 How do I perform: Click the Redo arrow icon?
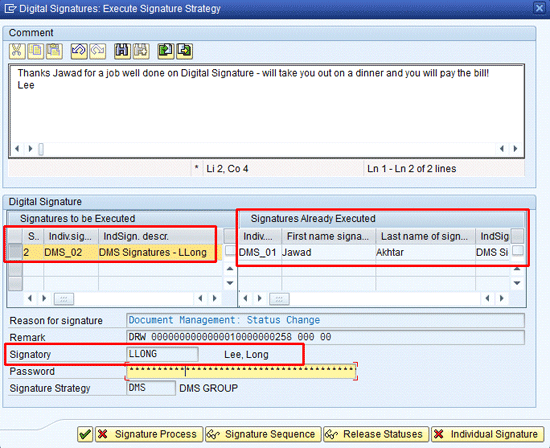[x=98, y=51]
